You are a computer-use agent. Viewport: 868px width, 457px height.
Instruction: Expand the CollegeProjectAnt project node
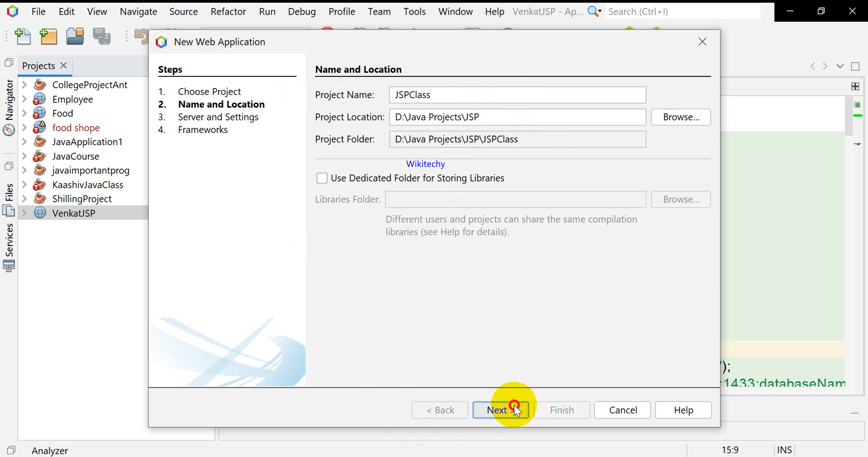tap(24, 84)
